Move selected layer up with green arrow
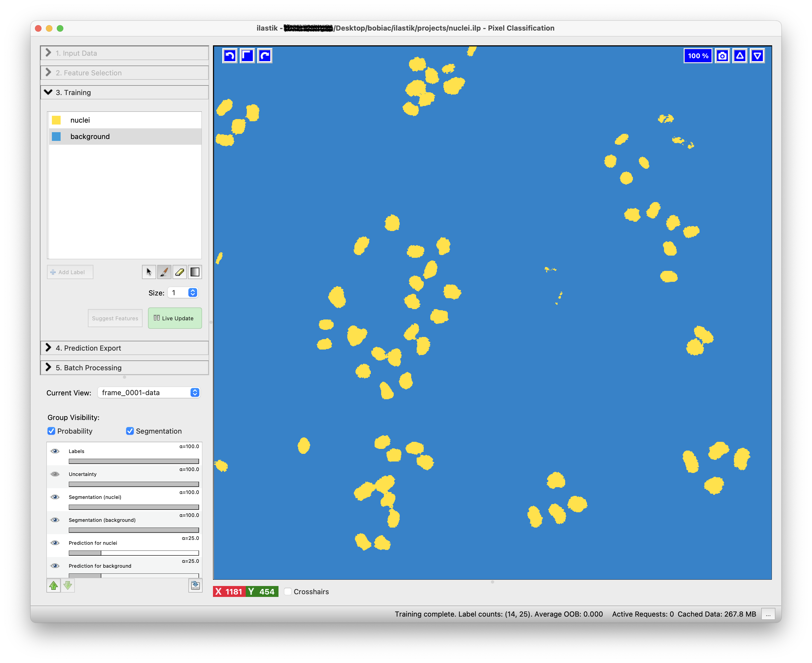Screen dimensions: 812x663 54,585
